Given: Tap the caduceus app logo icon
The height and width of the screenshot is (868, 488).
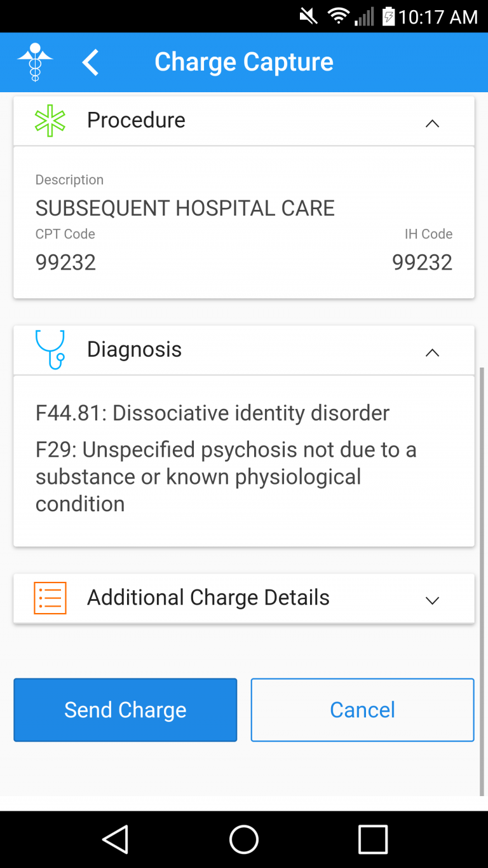Looking at the screenshot, I should 35,62.
